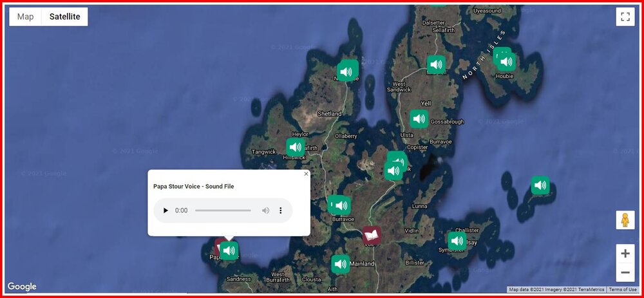Select the Satellite view tab
The image size is (644, 298).
[x=65, y=17]
